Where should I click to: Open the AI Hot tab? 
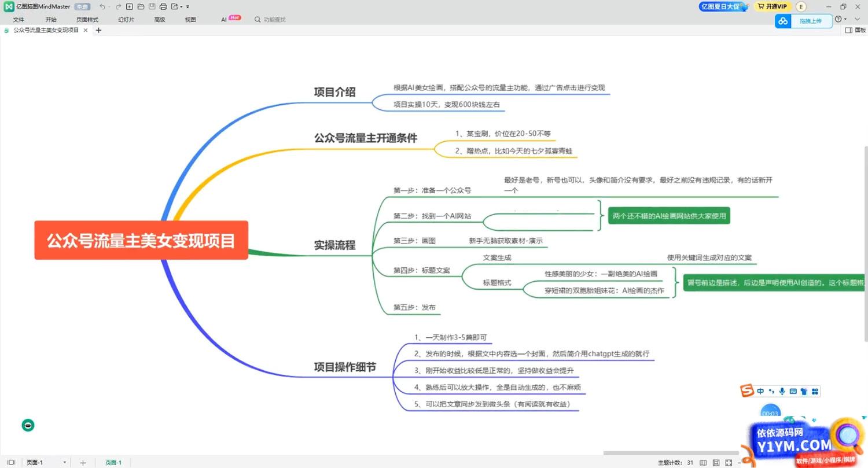pos(230,19)
